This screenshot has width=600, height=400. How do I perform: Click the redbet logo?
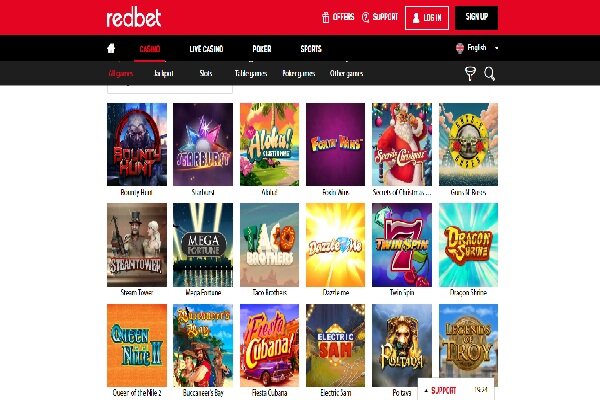point(134,18)
